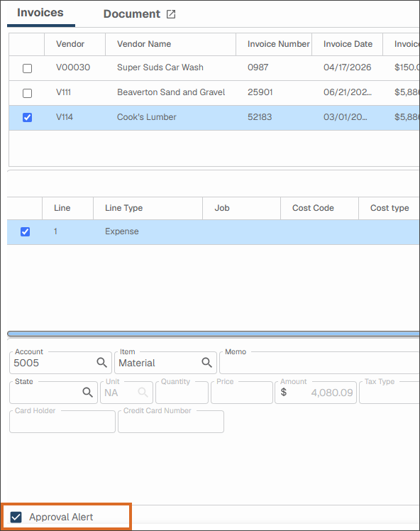Viewport: 420px width, 531px height.
Task: Click inside the Memo input field
Action: [x=319, y=363]
